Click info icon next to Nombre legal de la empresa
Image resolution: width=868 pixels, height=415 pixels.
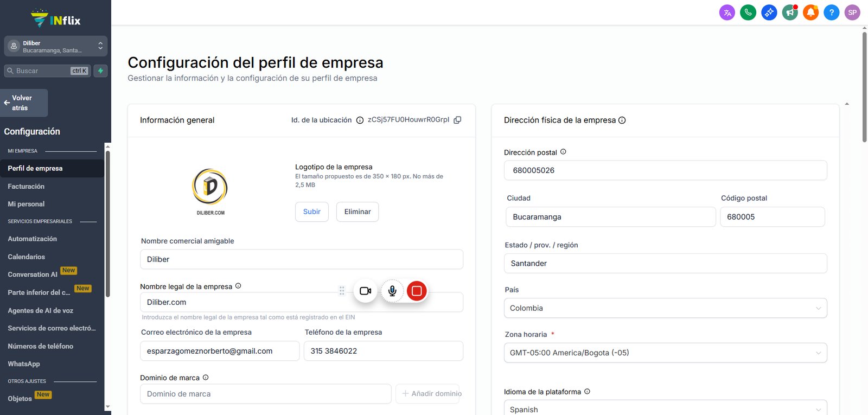238,286
